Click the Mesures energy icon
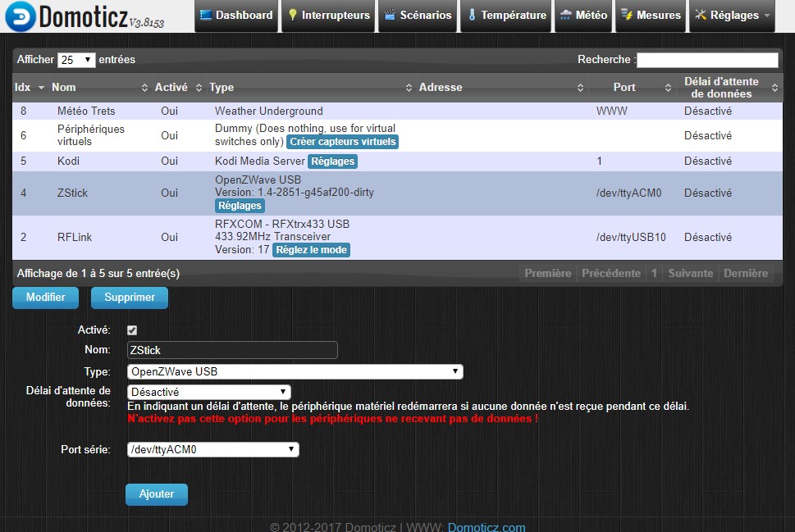795x532 pixels. (x=627, y=16)
